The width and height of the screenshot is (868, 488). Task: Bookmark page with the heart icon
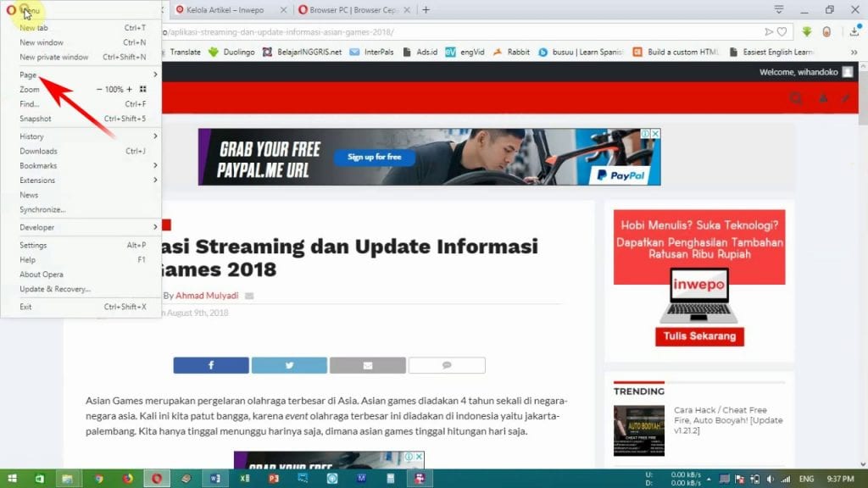coord(782,32)
